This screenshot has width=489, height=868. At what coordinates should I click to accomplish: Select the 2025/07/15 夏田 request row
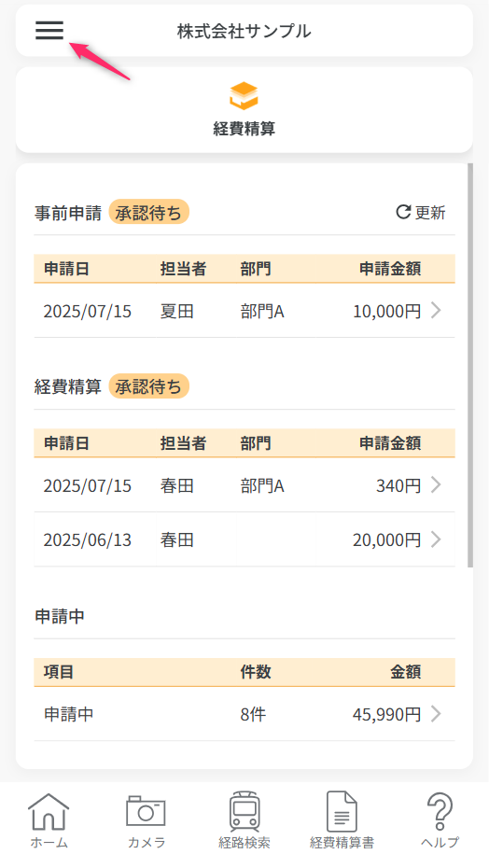click(244, 311)
